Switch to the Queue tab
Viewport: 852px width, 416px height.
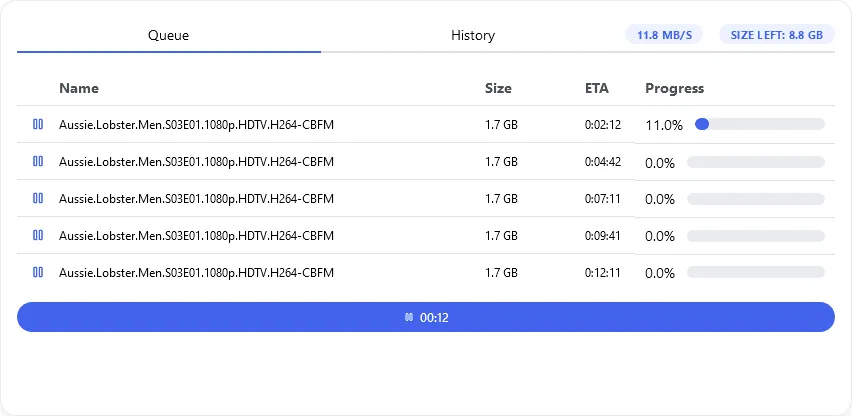(169, 35)
